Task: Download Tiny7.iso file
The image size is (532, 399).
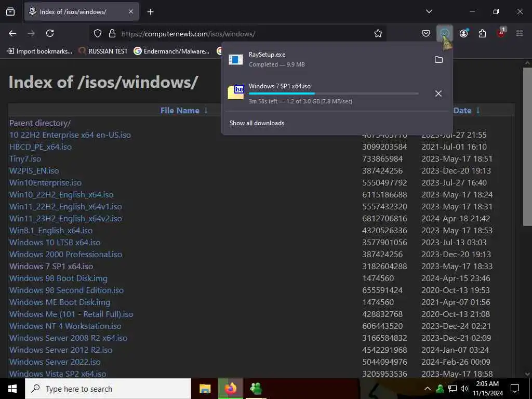Action: point(25,158)
